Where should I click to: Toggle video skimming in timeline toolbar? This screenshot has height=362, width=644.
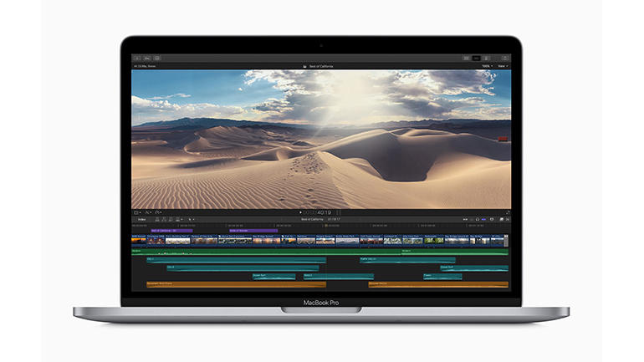(465, 220)
